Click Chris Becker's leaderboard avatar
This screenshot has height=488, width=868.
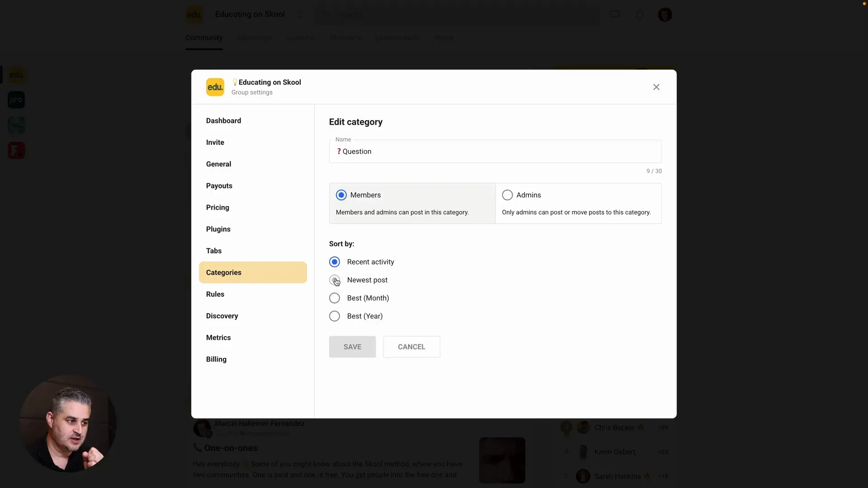[583, 427]
